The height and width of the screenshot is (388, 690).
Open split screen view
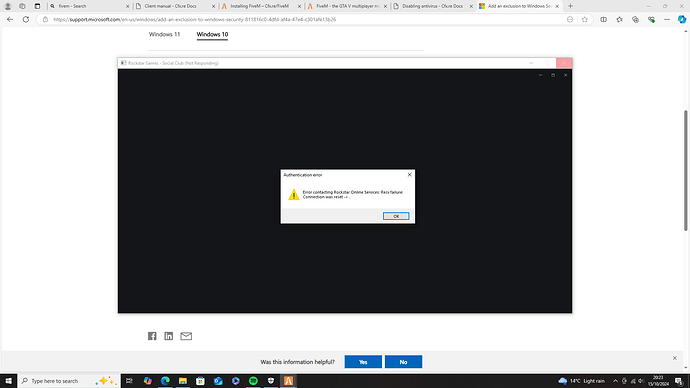[603, 19]
